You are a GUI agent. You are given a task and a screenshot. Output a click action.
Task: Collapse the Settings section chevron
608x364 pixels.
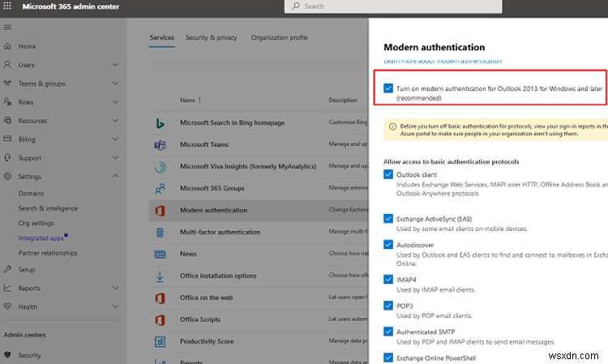point(115,176)
